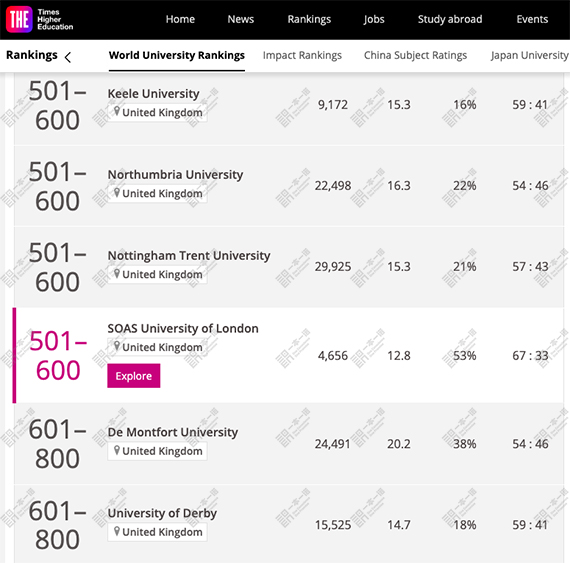Open the SOAS University of London link
This screenshot has height=563, width=570.
coord(183,328)
